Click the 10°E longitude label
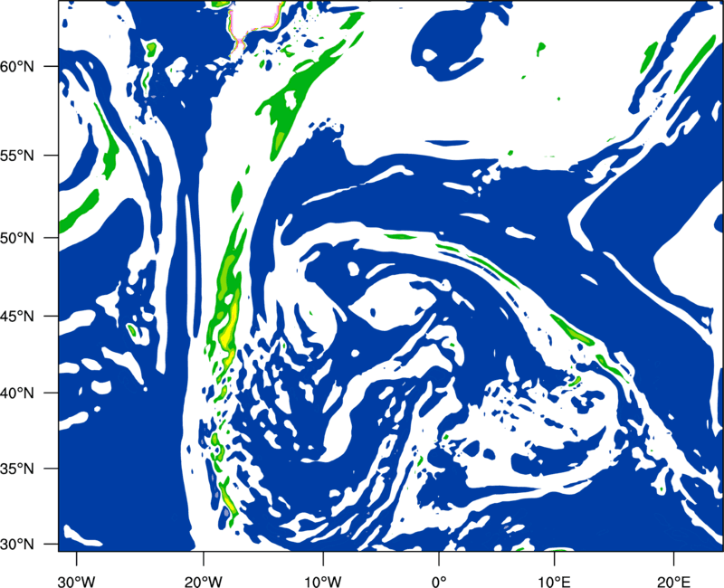Viewport: 724px width, 588px height. tap(554, 582)
